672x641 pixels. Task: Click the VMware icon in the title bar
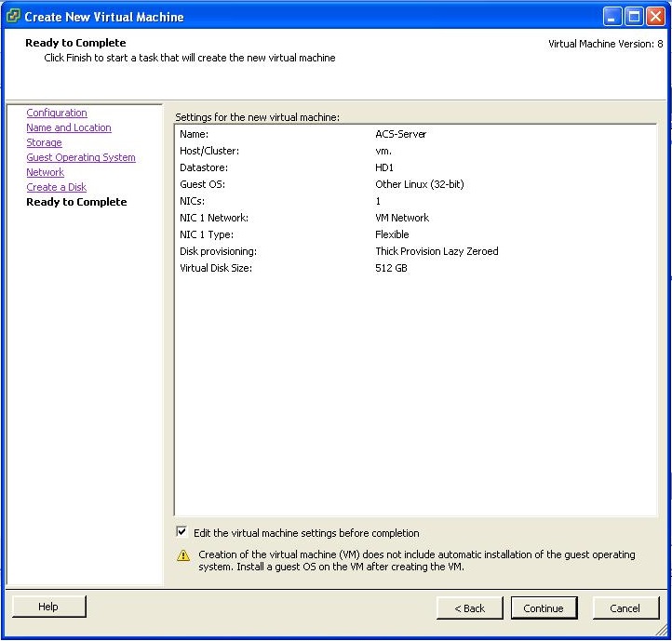(x=13, y=17)
